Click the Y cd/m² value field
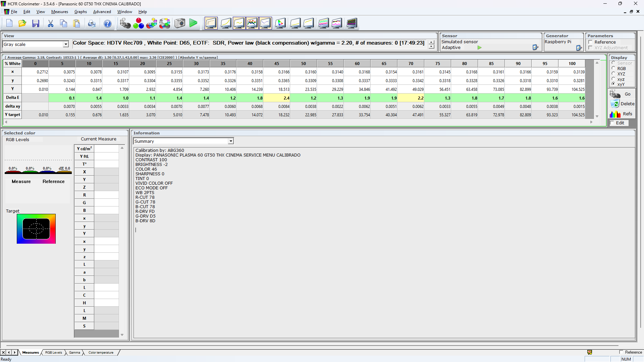The width and height of the screenshot is (644, 362). pos(106,148)
